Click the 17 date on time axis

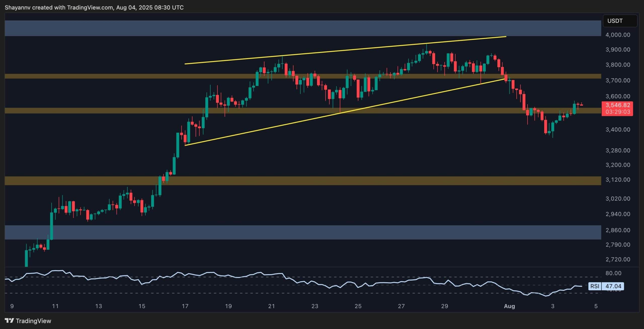(185, 306)
